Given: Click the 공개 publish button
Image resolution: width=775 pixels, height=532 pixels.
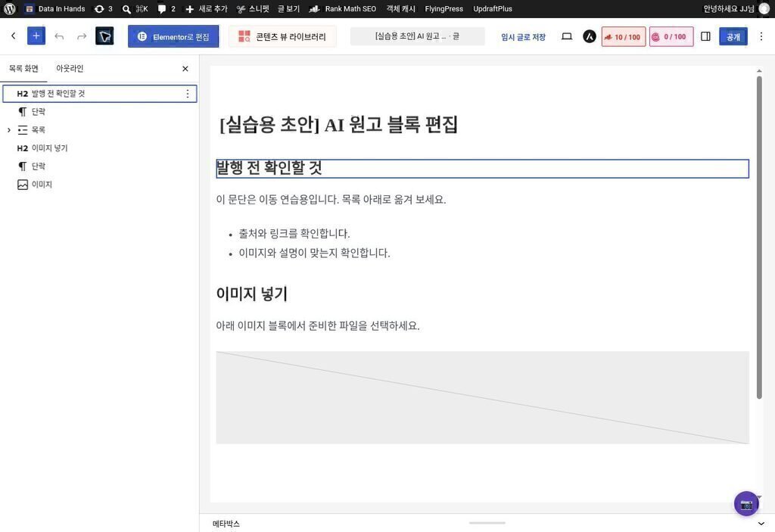Looking at the screenshot, I should [x=733, y=36].
